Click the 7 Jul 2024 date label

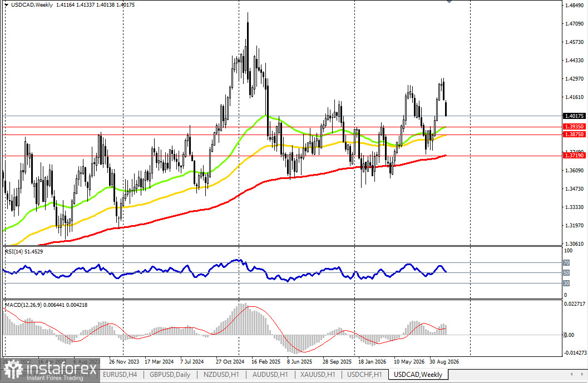pyautogui.click(x=191, y=362)
